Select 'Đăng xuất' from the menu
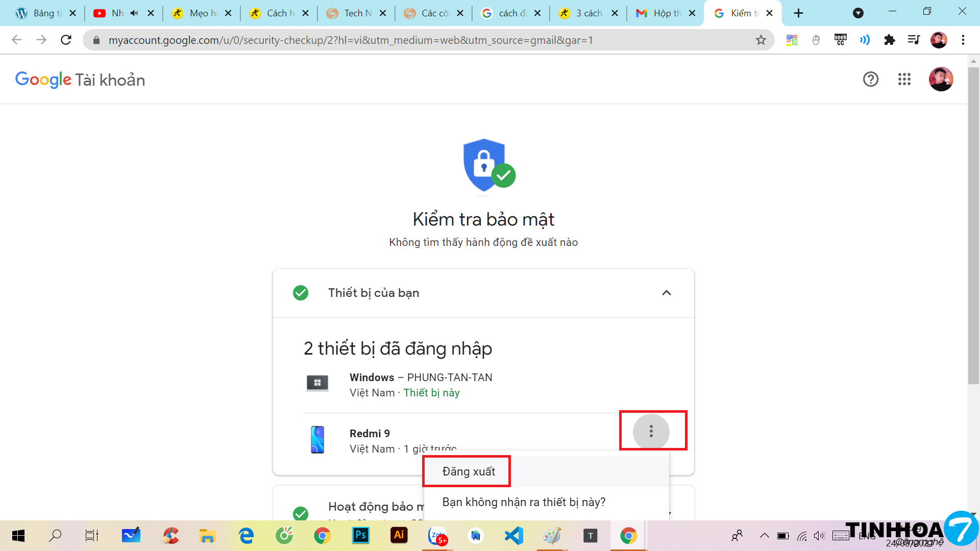 pyautogui.click(x=469, y=471)
